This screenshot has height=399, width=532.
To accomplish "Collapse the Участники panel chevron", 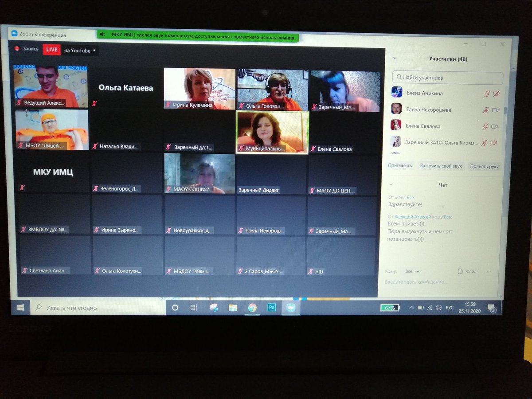I will click(395, 58).
